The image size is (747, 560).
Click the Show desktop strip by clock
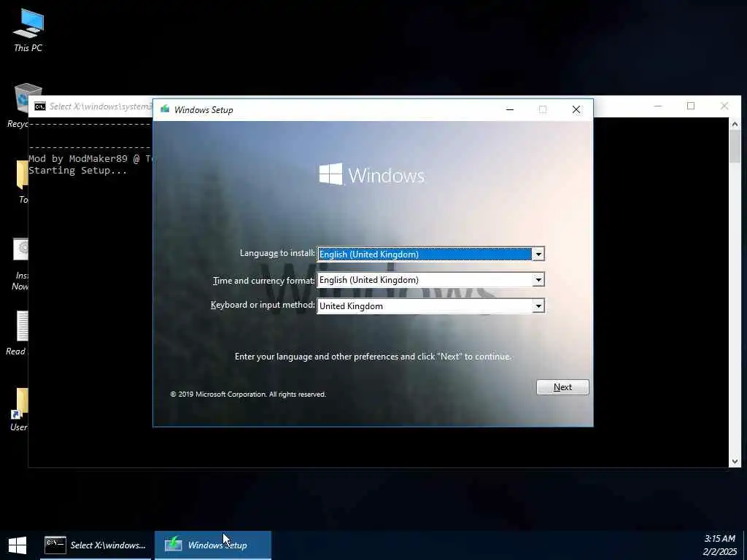(x=745, y=545)
